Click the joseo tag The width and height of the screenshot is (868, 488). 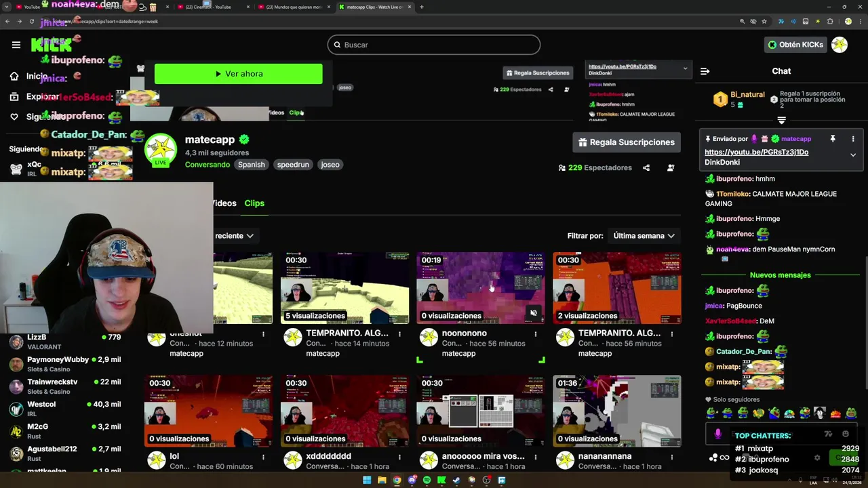(330, 165)
